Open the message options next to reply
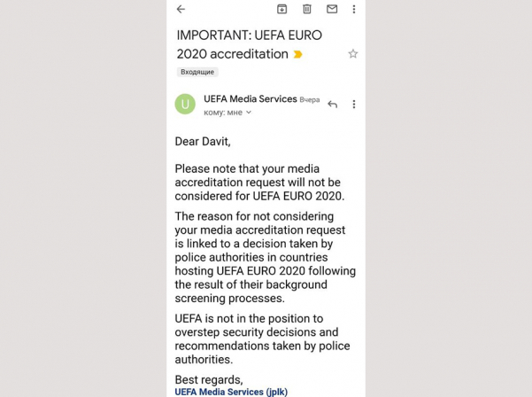 coord(354,105)
